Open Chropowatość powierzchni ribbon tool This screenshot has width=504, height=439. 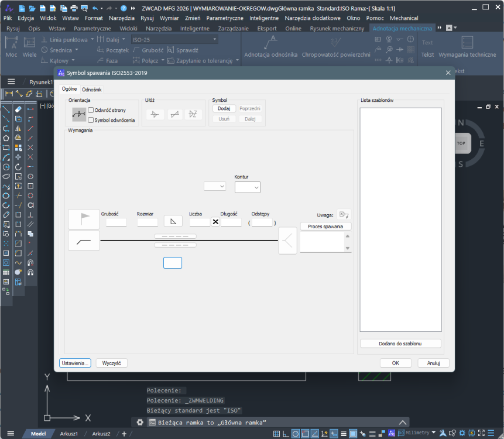(x=336, y=47)
